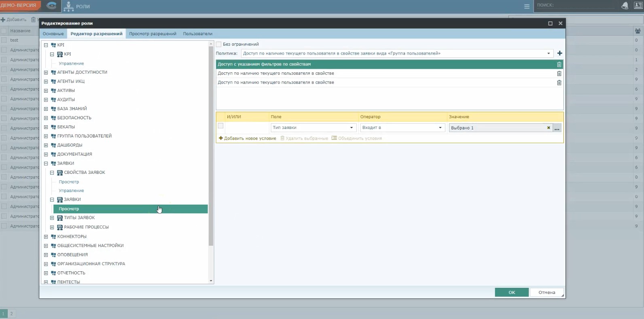Click the users column icon in background table

coord(638,31)
